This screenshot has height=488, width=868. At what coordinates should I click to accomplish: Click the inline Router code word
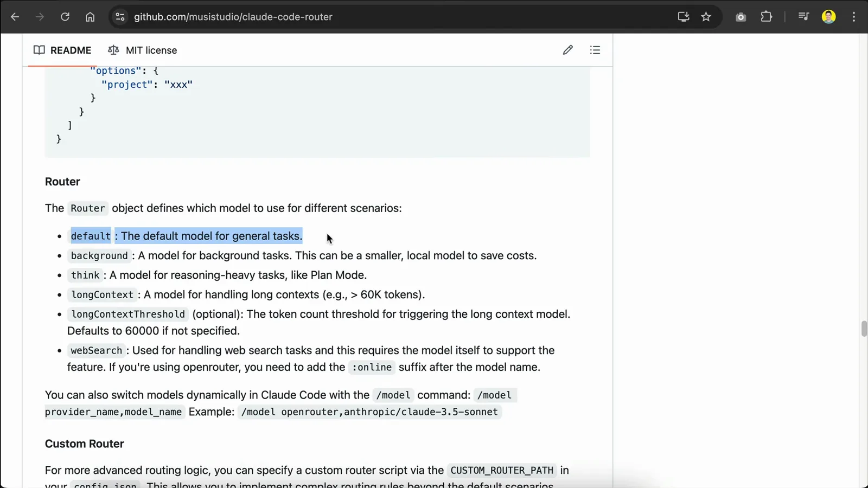click(x=88, y=208)
